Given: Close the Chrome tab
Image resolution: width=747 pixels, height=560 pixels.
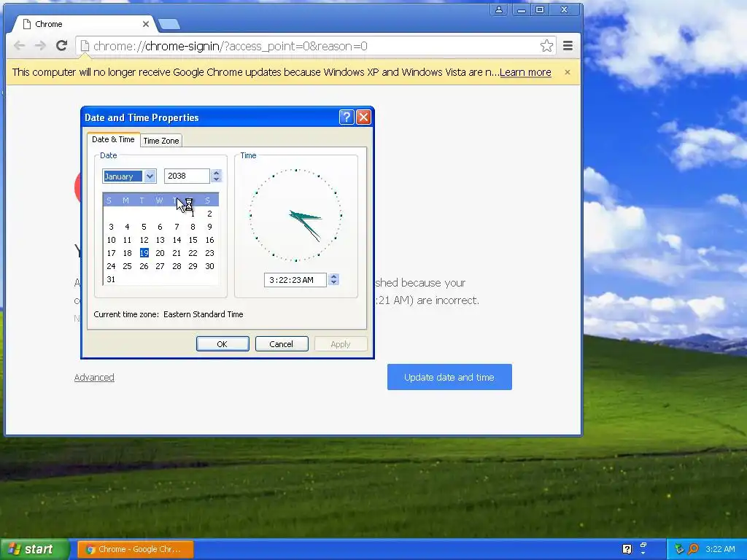Looking at the screenshot, I should pos(146,24).
